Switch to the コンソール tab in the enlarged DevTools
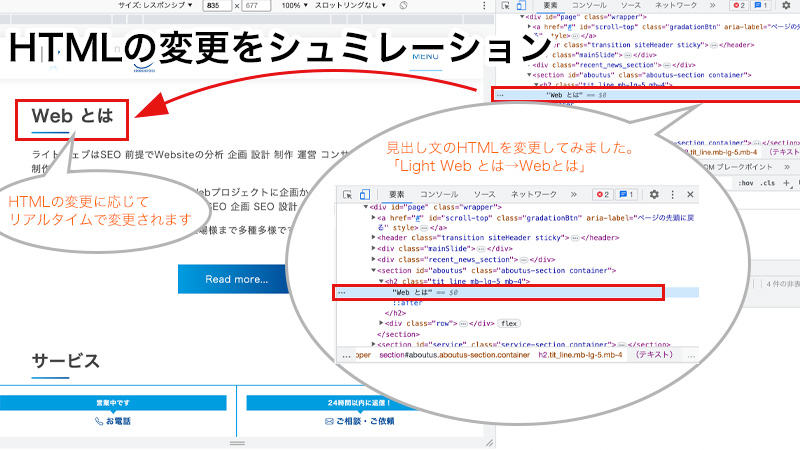Image resolution: width=800 pixels, height=450 pixels. pos(439,194)
